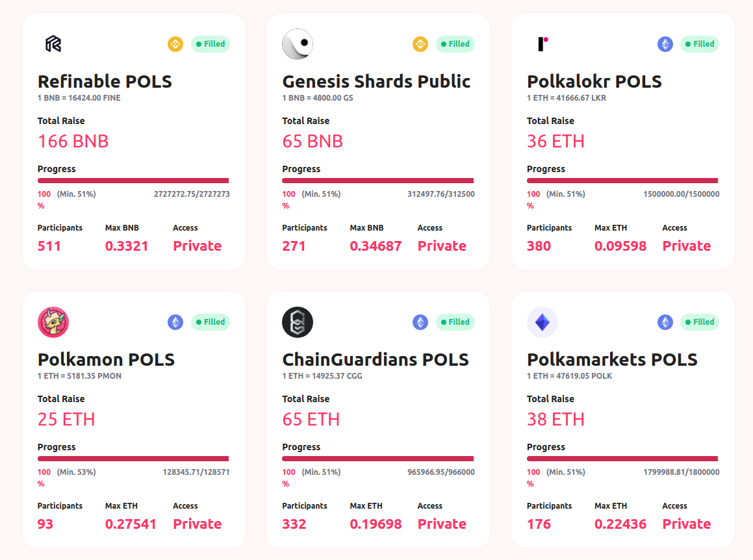
Task: Open the Refinable POLS title
Action: tap(105, 82)
